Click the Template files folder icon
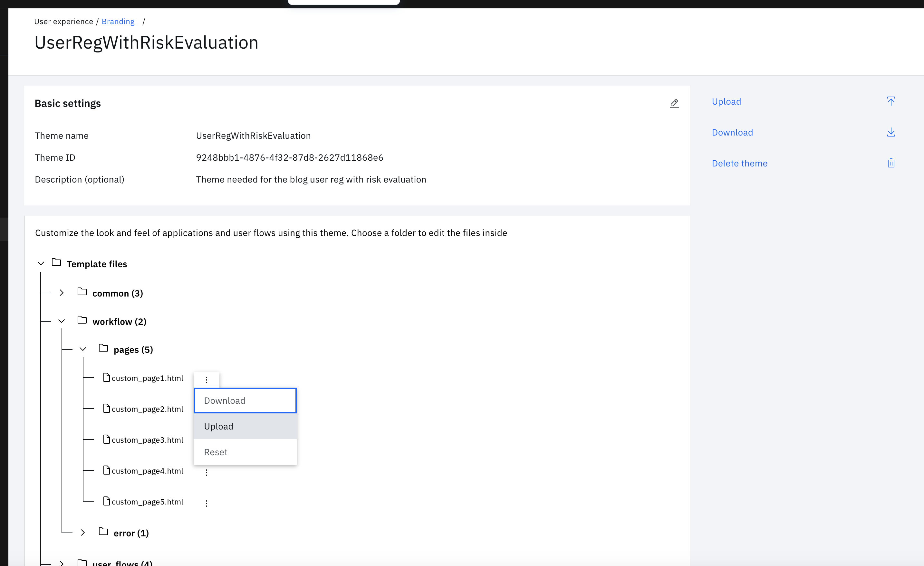 (56, 262)
